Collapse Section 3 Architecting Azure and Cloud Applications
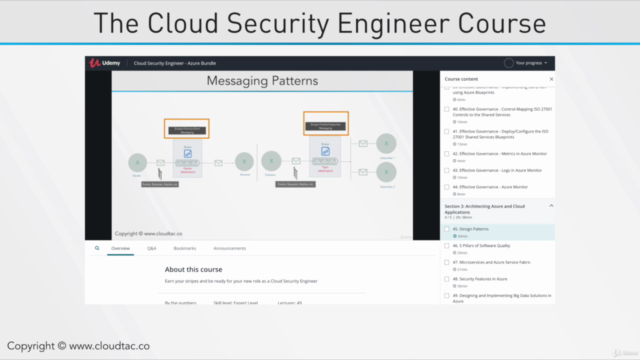The width and height of the screenshot is (640, 360). [551, 206]
